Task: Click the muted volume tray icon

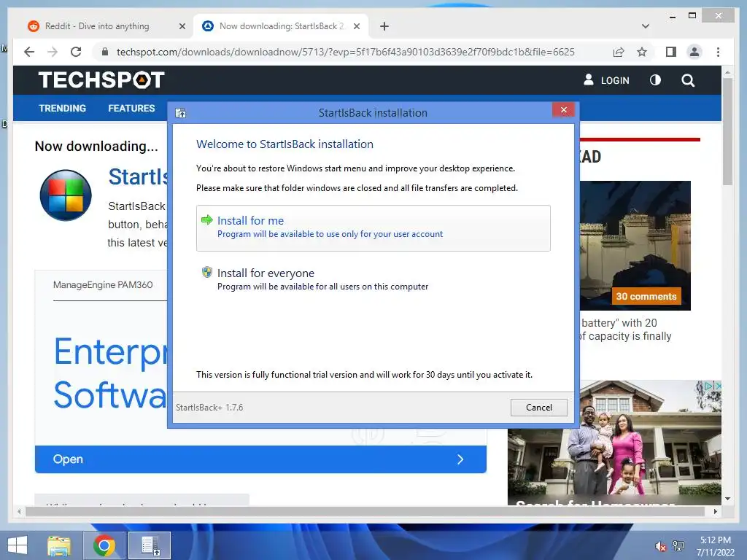Action: 661,546
